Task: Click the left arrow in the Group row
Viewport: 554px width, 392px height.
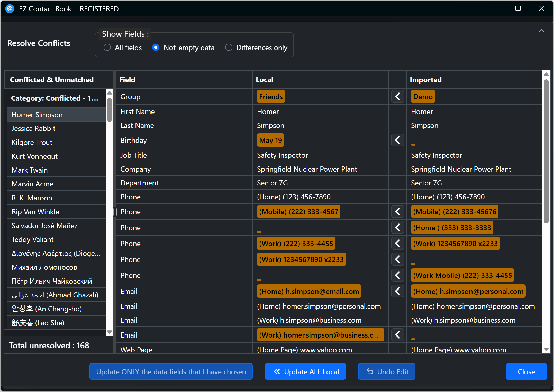Action: [397, 97]
